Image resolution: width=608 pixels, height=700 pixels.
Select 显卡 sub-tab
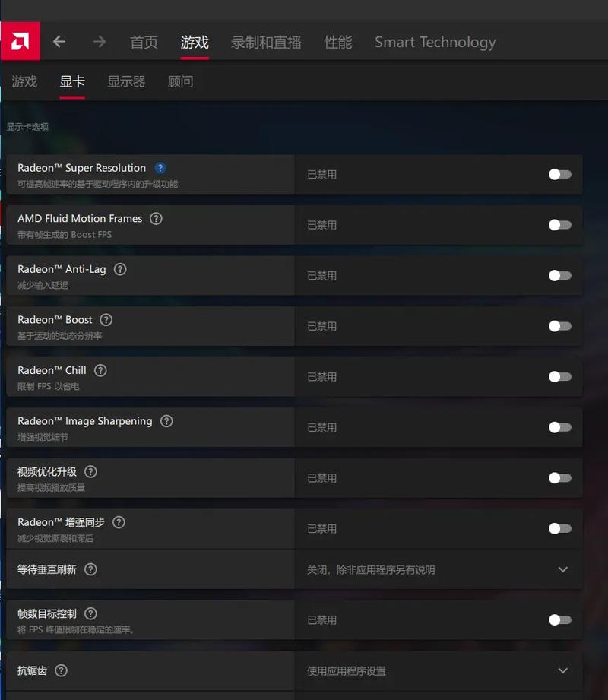click(x=72, y=81)
